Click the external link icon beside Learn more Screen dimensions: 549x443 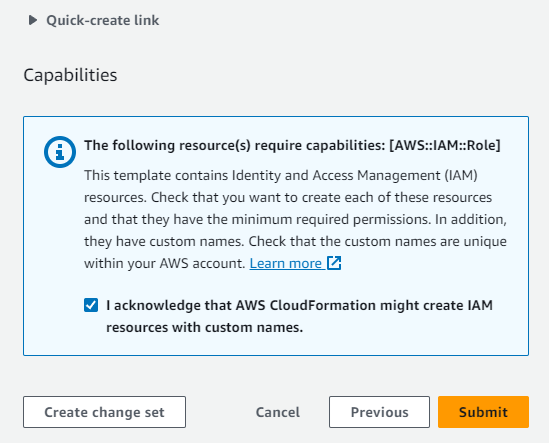334,263
